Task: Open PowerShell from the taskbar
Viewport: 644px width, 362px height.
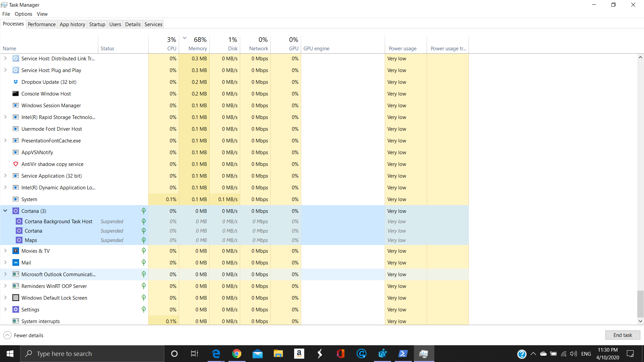Action: [403, 354]
